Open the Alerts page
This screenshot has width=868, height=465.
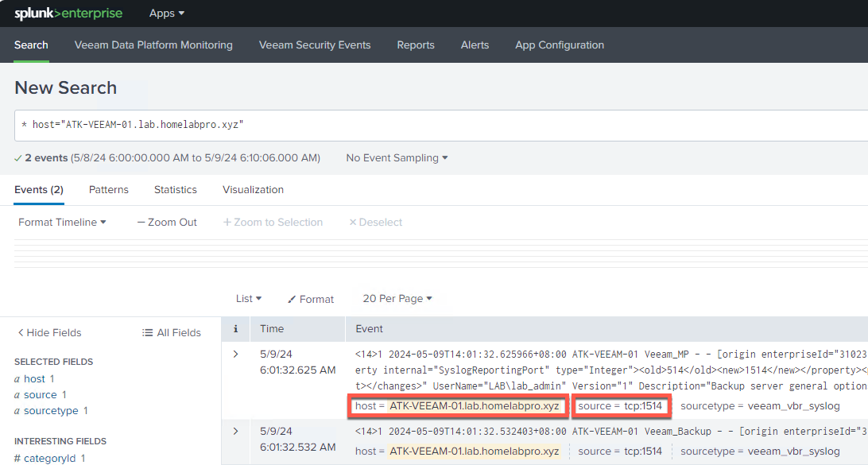tap(475, 45)
